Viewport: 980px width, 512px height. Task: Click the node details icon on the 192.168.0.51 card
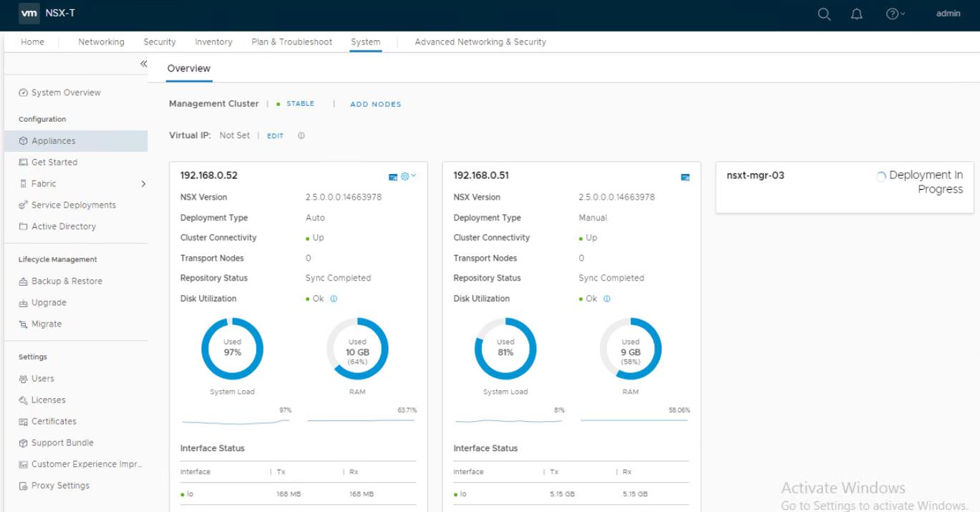pyautogui.click(x=685, y=177)
